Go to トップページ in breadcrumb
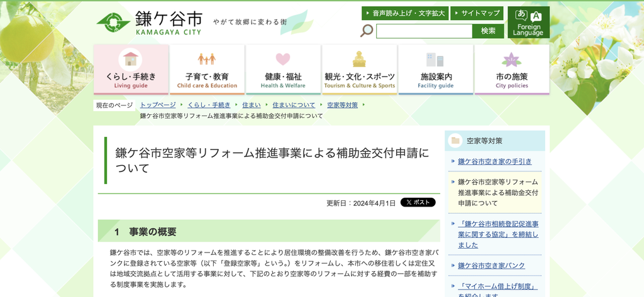 pos(158,105)
